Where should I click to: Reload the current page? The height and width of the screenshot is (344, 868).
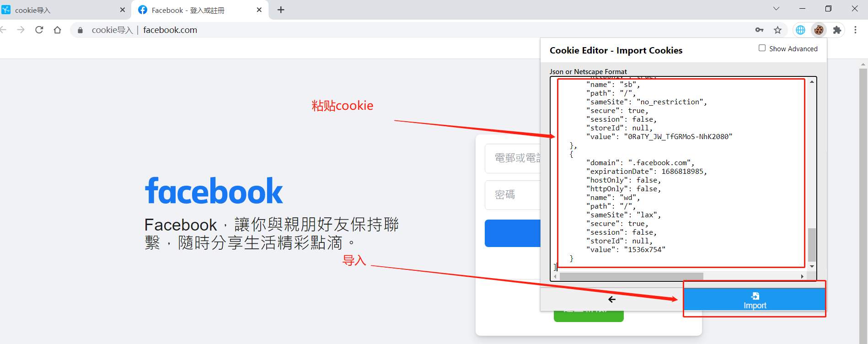[39, 30]
